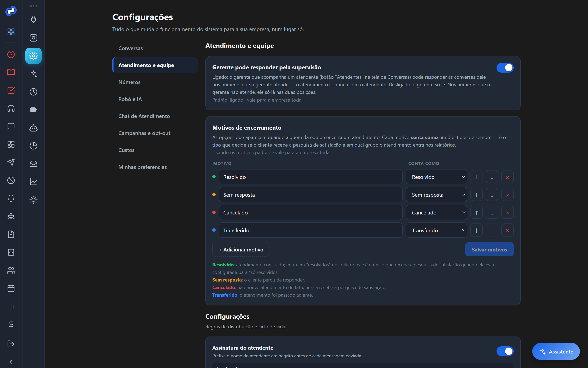This screenshot has height=368, width=588.
Task: Open the plug integrations icon
Action: click(x=33, y=19)
